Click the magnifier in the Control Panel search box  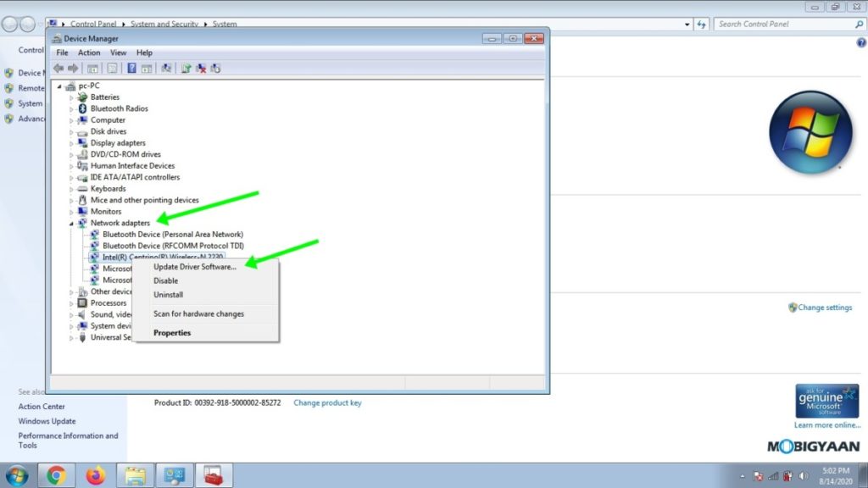(857, 24)
